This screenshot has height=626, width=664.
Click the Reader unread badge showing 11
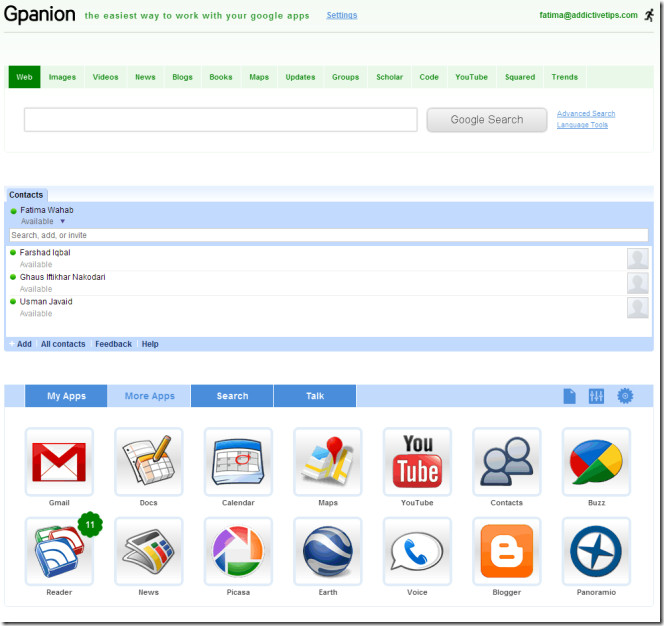click(x=90, y=525)
